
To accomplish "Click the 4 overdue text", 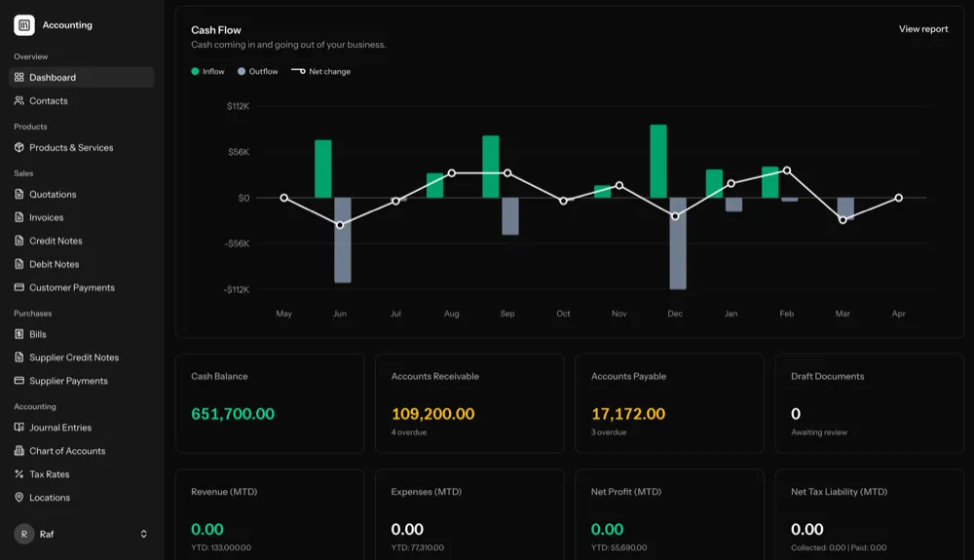I will (409, 432).
